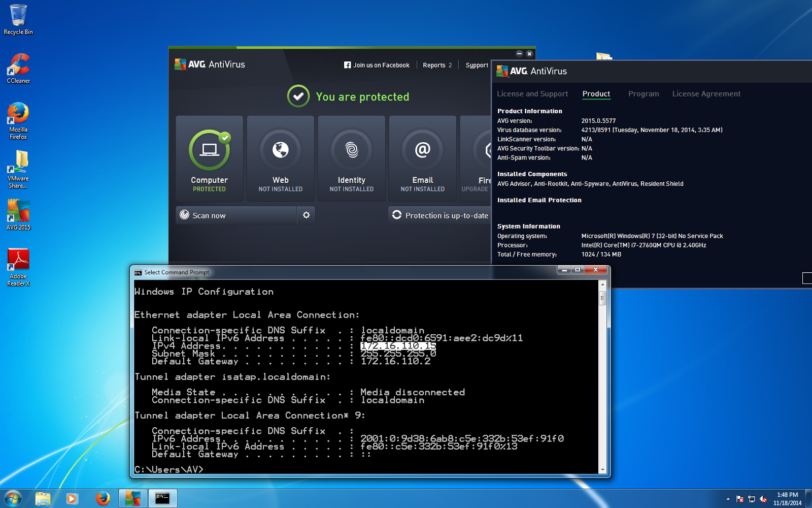Click the network tray icon
This screenshot has width=812, height=508.
(x=752, y=499)
